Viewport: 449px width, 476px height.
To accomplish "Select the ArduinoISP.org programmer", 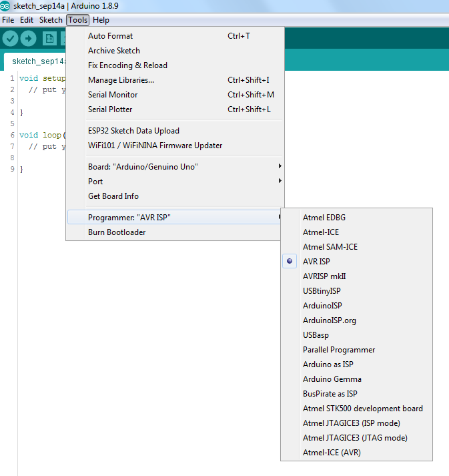I will tap(356, 320).
